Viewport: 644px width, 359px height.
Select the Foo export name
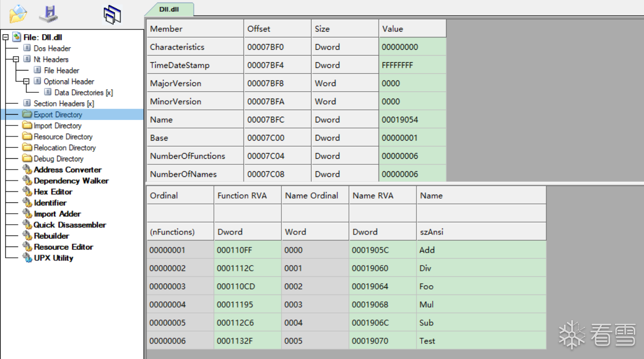pos(481,286)
